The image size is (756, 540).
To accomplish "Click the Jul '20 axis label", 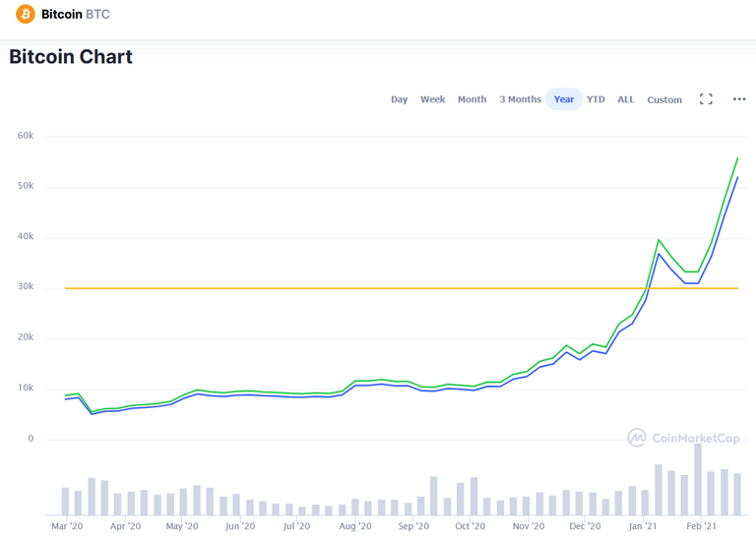I will pyautogui.click(x=296, y=526).
